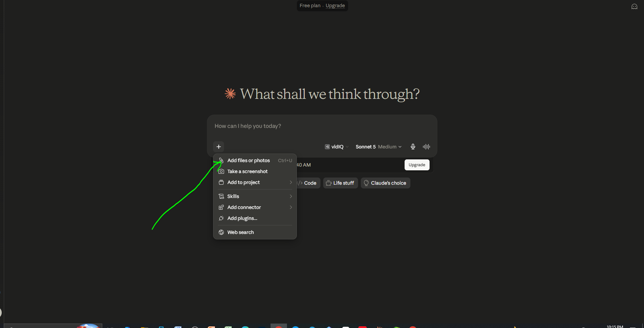Image resolution: width=644 pixels, height=328 pixels.
Task: Choose the Life stuff suggestion chip
Action: 340,183
